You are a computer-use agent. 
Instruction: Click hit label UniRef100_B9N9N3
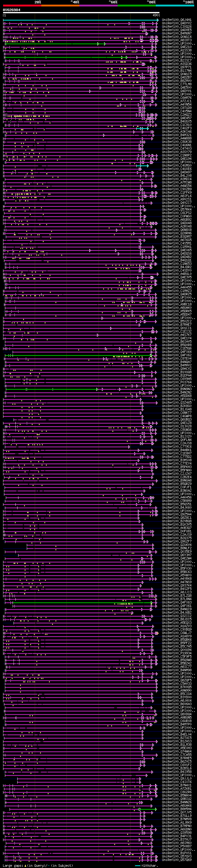(x=176, y=389)
